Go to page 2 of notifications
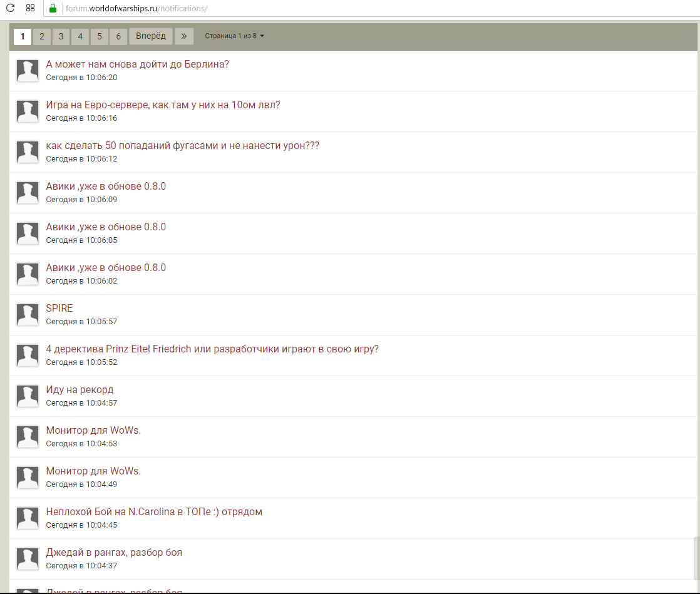The image size is (700, 594). (x=42, y=36)
